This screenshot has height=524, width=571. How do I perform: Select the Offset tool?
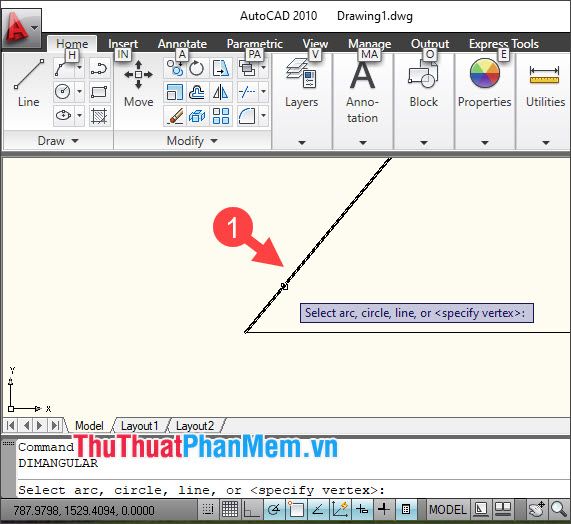pyautogui.click(x=197, y=92)
